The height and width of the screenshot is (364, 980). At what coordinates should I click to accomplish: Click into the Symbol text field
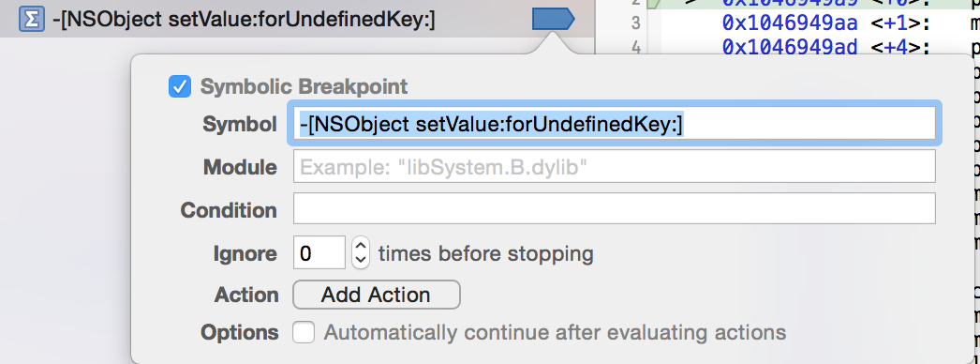click(x=615, y=123)
